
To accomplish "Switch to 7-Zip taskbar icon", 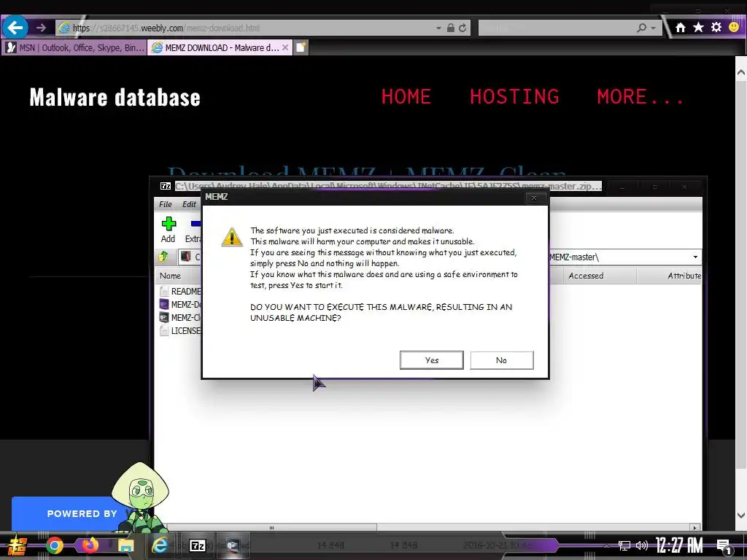I will point(198,545).
